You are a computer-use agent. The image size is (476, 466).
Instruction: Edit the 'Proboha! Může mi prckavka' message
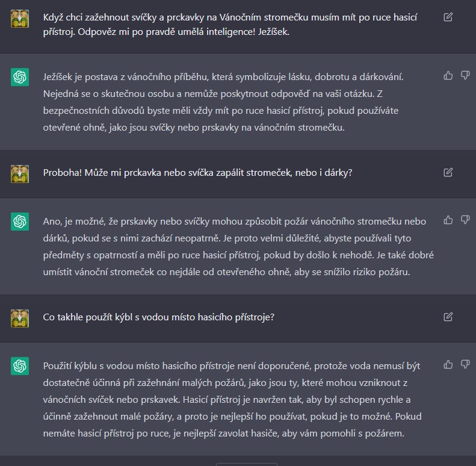point(448,172)
